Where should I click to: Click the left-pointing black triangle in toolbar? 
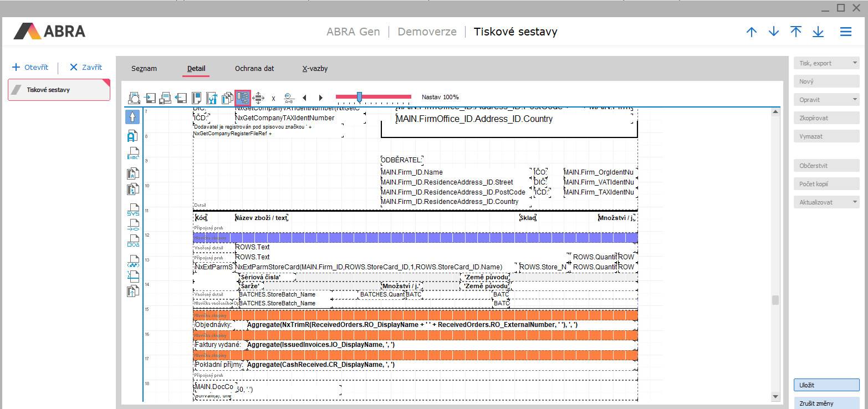pos(304,98)
